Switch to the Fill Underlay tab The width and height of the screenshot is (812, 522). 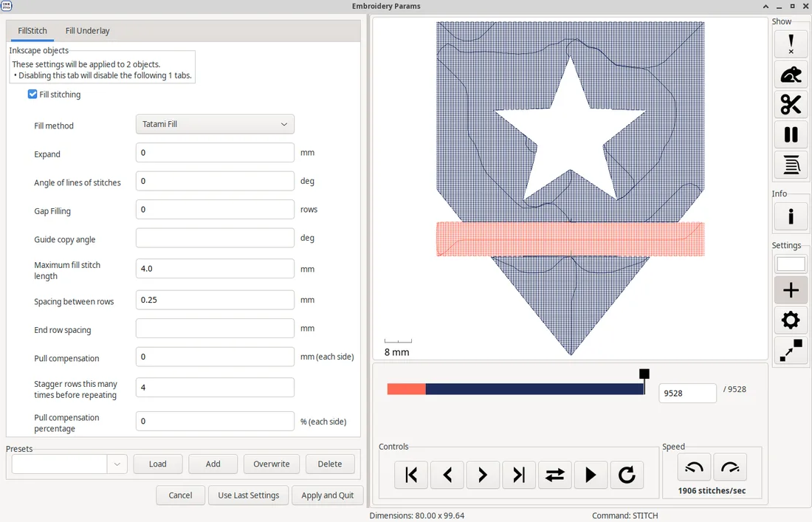point(88,30)
